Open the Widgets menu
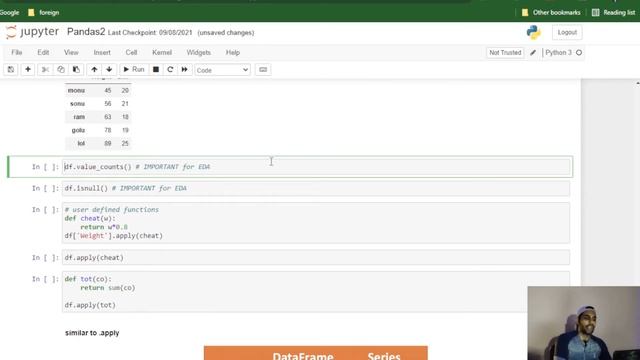Screen dimensions: 640x360 (x=199, y=52)
